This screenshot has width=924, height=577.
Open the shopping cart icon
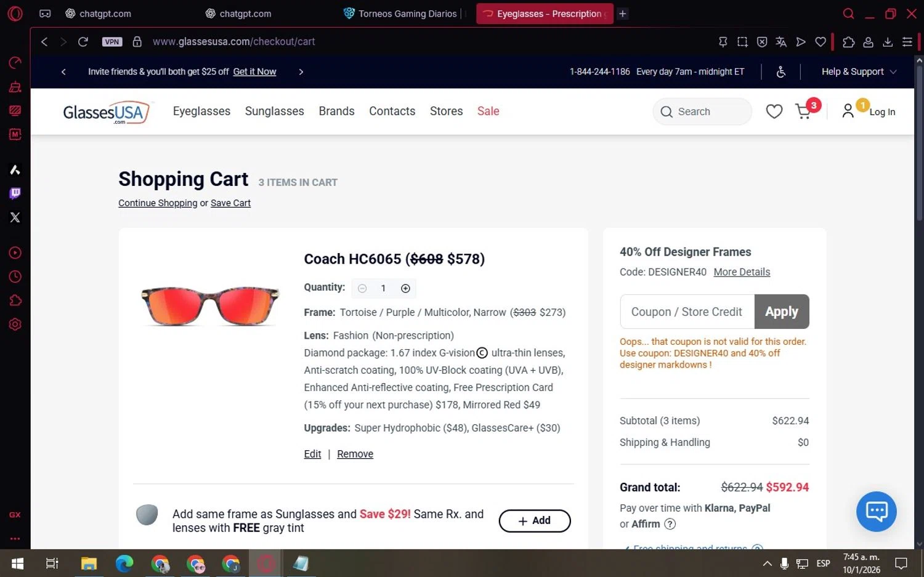click(x=803, y=111)
